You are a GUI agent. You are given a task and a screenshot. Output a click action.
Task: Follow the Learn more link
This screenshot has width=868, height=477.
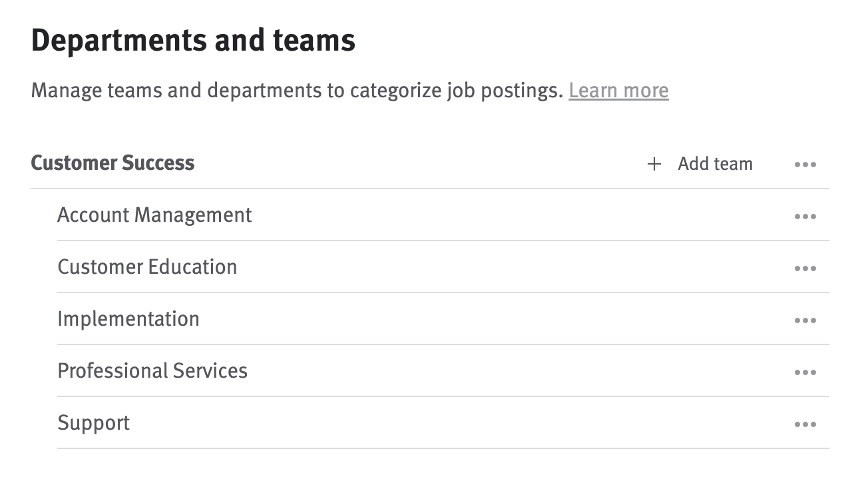coord(618,90)
